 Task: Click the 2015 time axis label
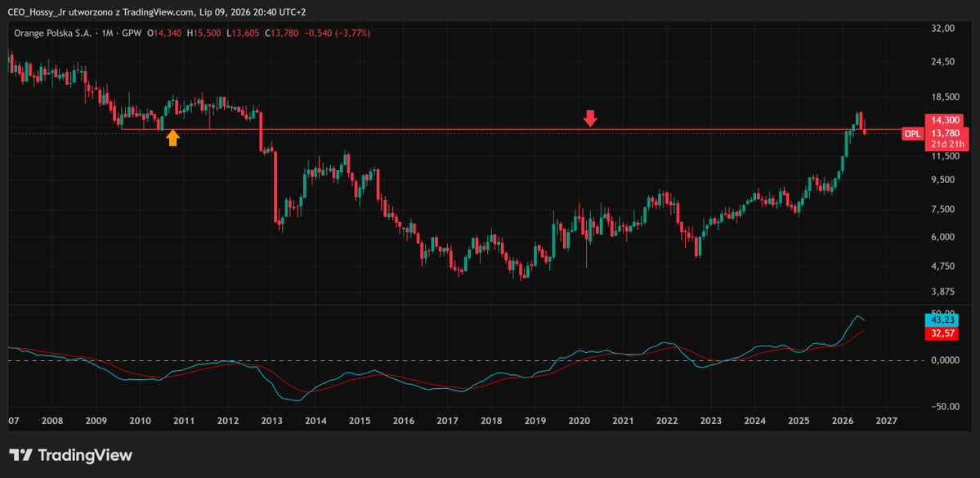point(359,421)
